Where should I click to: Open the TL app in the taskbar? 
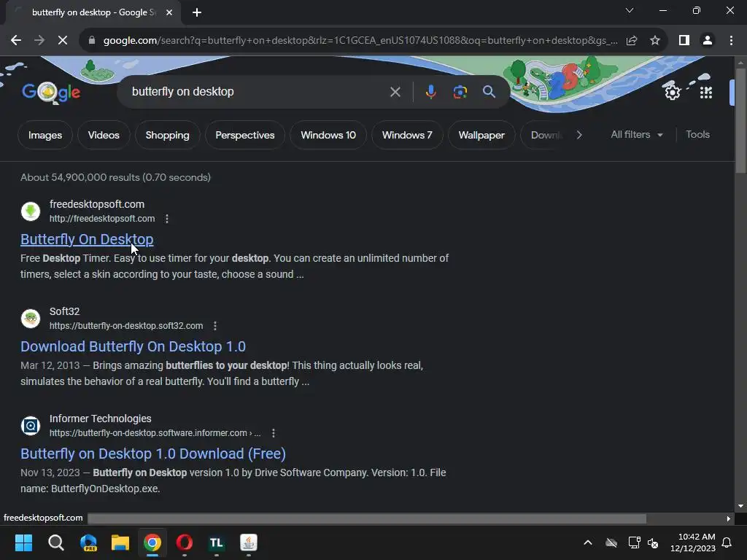click(x=216, y=542)
